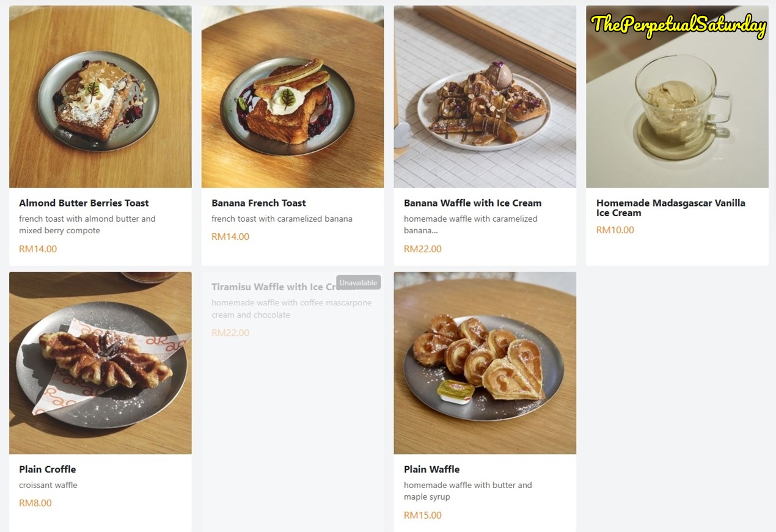The height and width of the screenshot is (532, 776).
Task: Select the Banana Waffle with Ice Cream photo
Action: tap(485, 97)
